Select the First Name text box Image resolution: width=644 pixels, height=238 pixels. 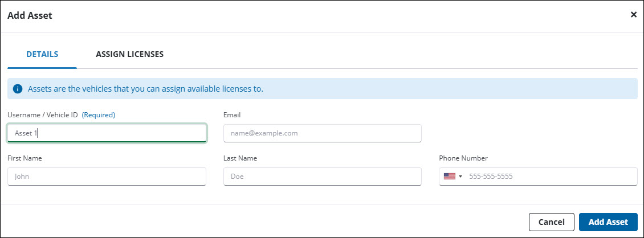click(x=107, y=177)
